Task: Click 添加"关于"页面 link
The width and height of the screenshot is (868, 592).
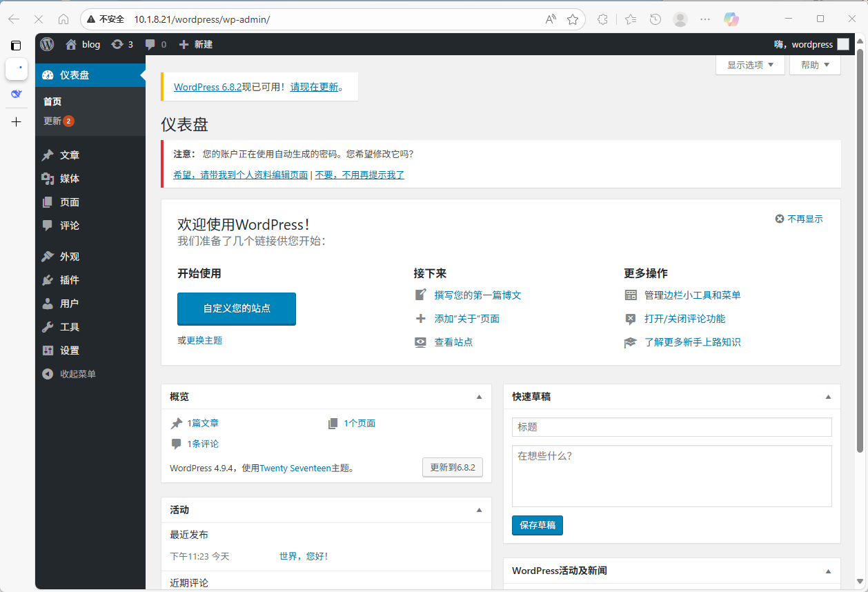Action: point(466,319)
